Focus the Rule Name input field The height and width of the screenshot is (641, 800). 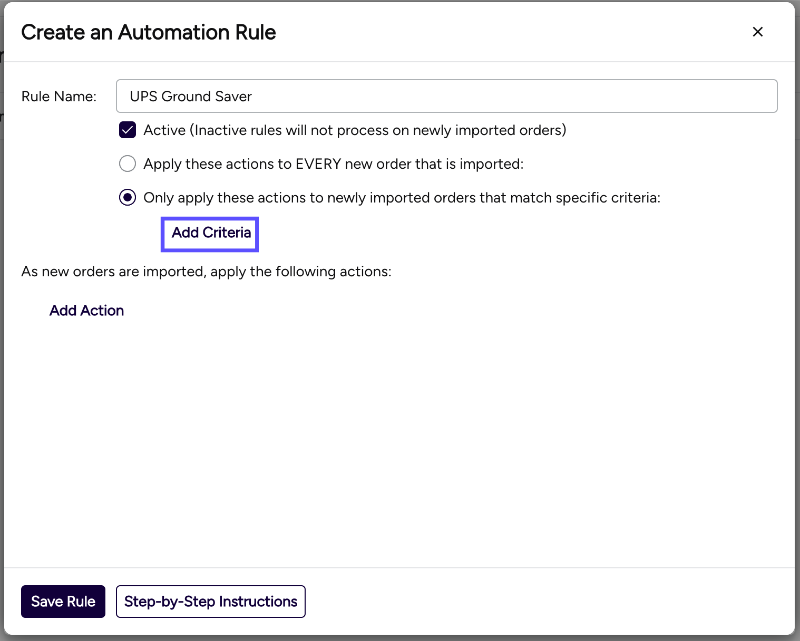point(446,96)
